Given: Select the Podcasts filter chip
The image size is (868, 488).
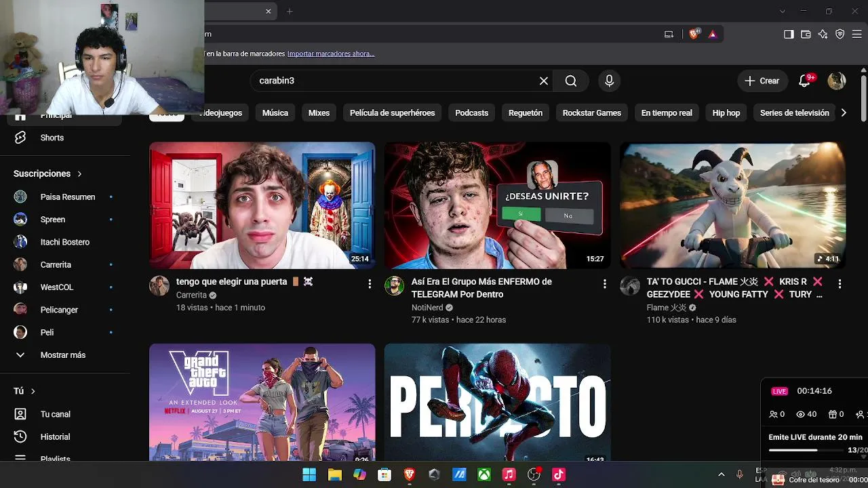Looking at the screenshot, I should point(472,113).
